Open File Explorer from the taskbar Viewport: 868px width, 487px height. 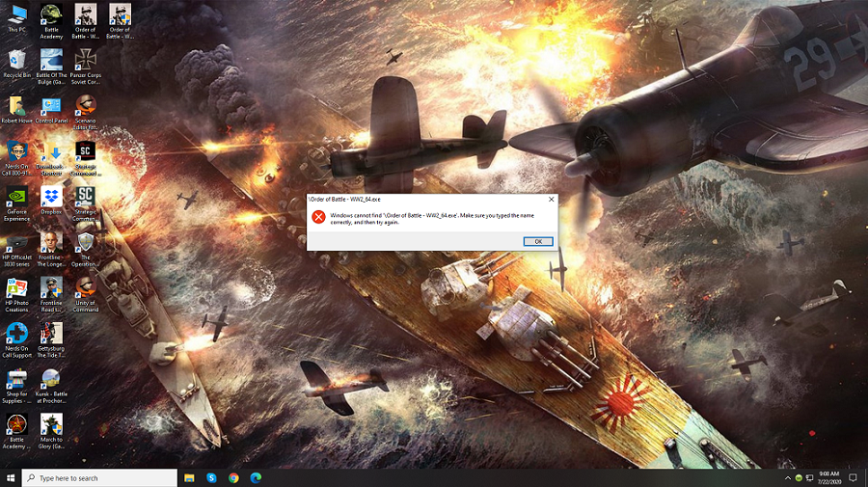(x=189, y=477)
